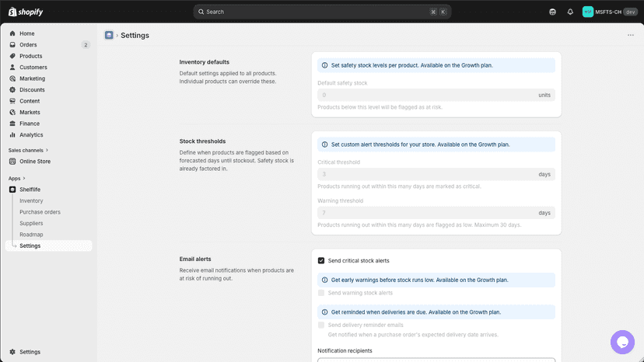Click the Shopify logo

tap(26, 12)
